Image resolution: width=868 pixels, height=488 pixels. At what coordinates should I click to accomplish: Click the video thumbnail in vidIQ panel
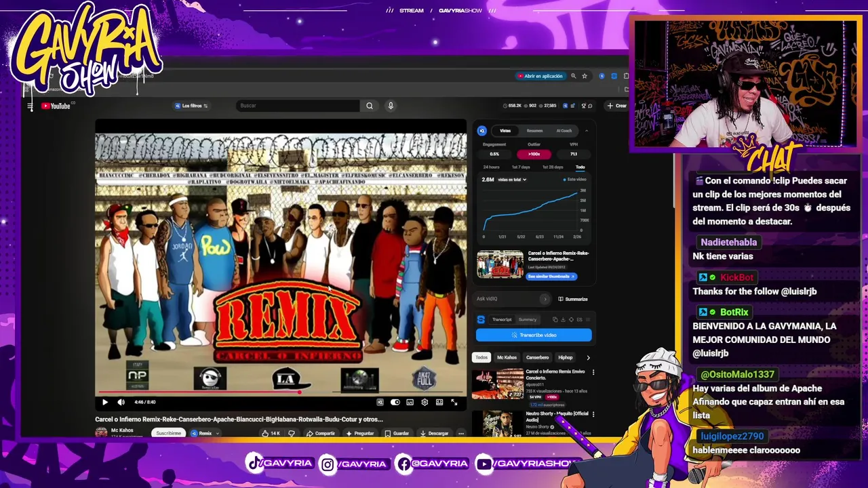(500, 264)
